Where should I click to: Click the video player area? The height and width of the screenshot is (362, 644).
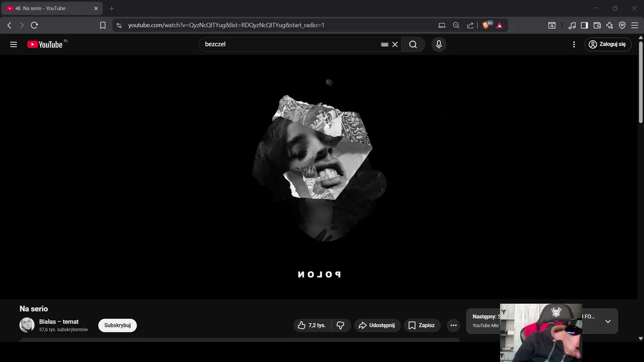click(319, 177)
